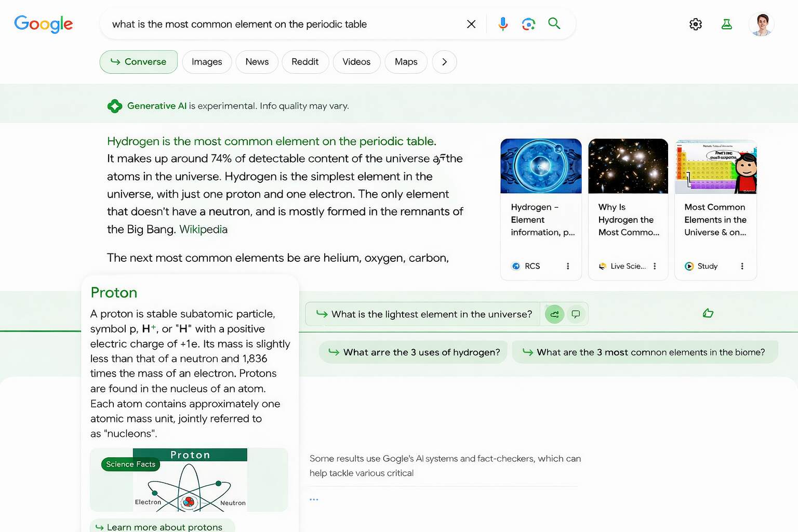Click the Generative AI sparkle icon
The height and width of the screenshot is (532, 798).
115,105
